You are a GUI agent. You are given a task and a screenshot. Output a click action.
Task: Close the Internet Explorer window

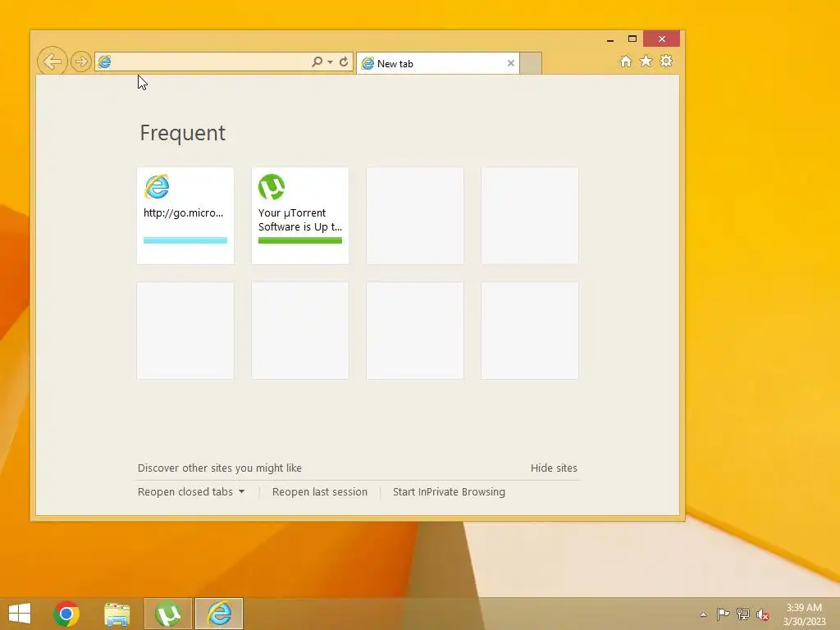(662, 39)
